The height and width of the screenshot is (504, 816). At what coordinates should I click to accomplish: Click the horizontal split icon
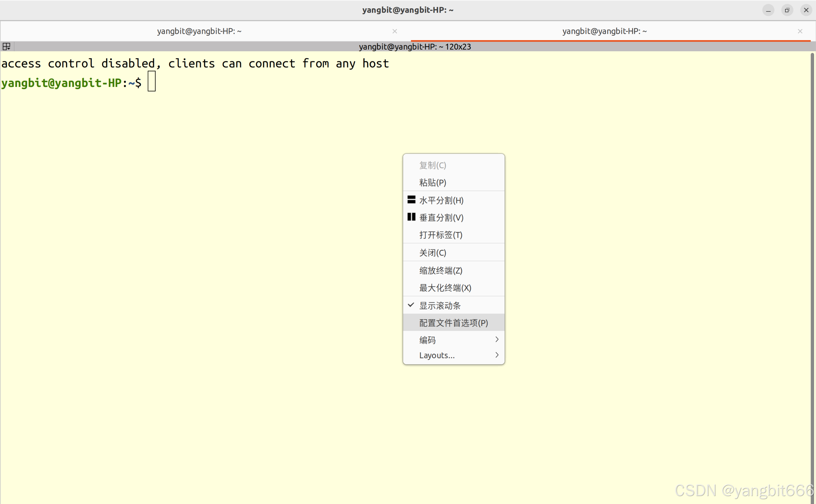(411, 200)
